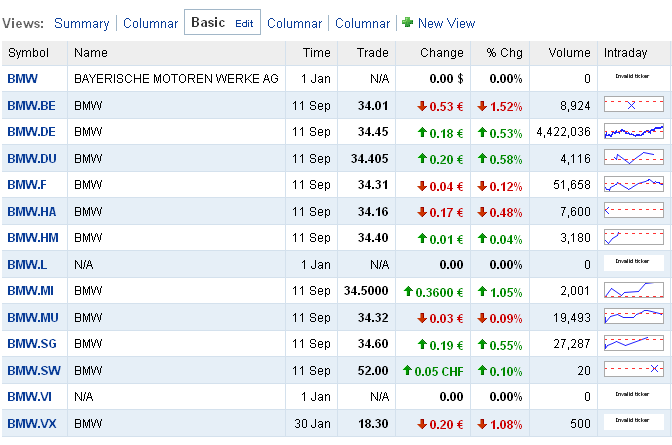Viewport: 672px width, 445px height.
Task: Open the BMW.MU symbol link
Action: coord(33,318)
